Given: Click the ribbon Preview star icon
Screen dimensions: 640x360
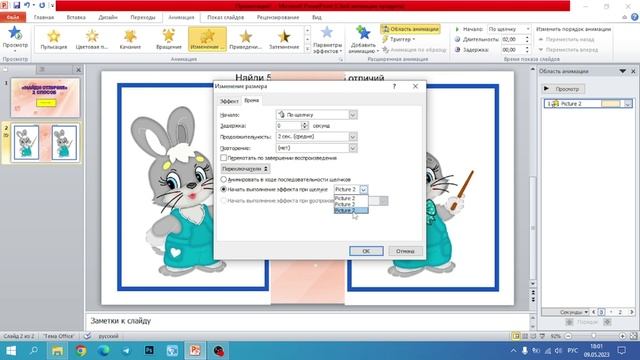Looking at the screenshot, I should pos(15,33).
